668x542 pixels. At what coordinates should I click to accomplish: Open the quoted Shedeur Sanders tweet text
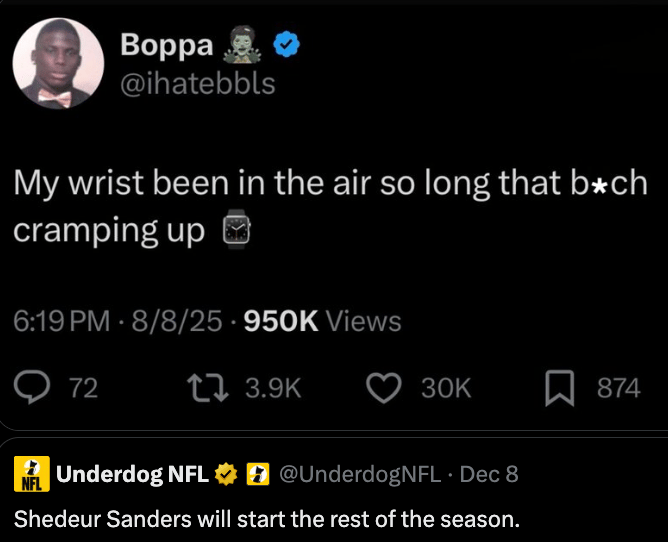tap(266, 519)
